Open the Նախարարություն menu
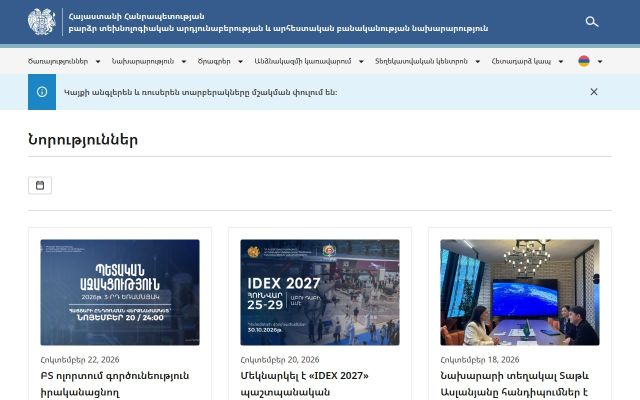640x400 pixels. (x=143, y=61)
